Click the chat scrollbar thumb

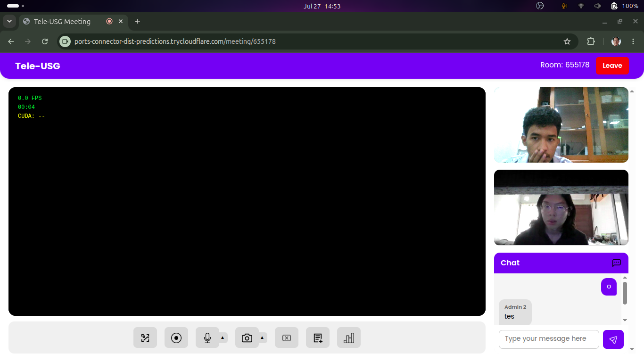click(625, 293)
